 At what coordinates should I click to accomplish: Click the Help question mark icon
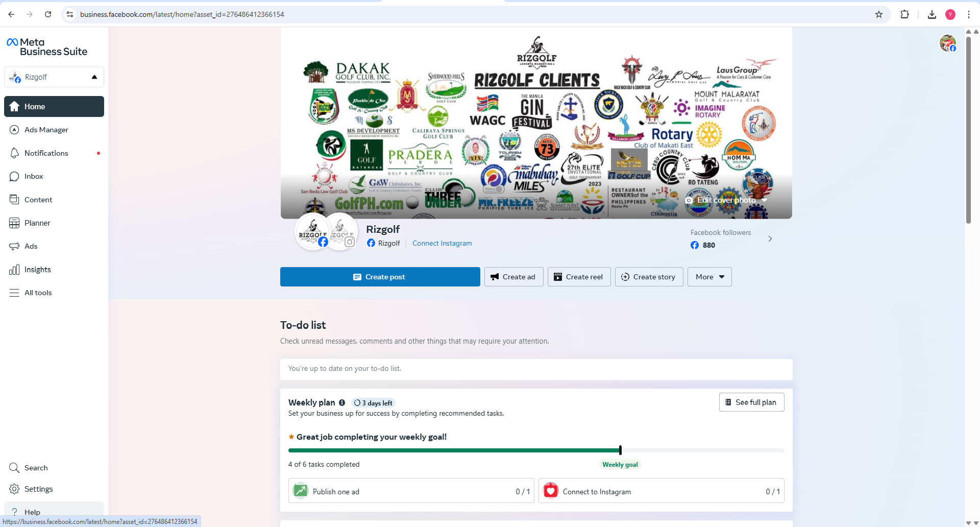click(14, 512)
